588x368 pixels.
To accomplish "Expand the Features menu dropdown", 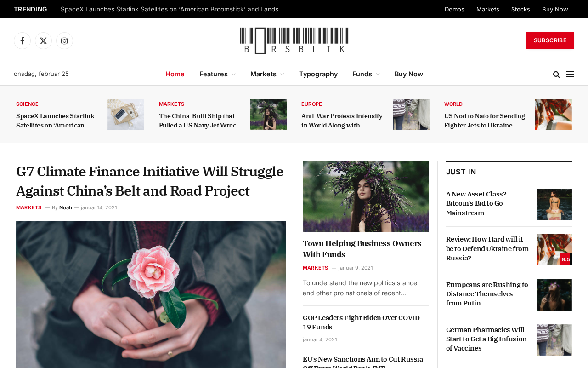I will 217,74.
